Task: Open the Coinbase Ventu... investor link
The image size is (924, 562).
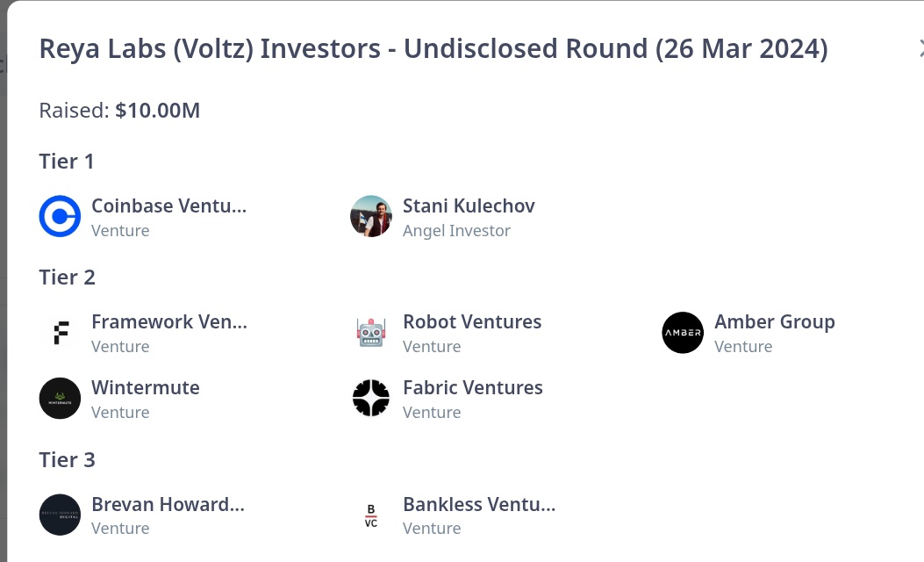Action: pyautogui.click(x=169, y=205)
